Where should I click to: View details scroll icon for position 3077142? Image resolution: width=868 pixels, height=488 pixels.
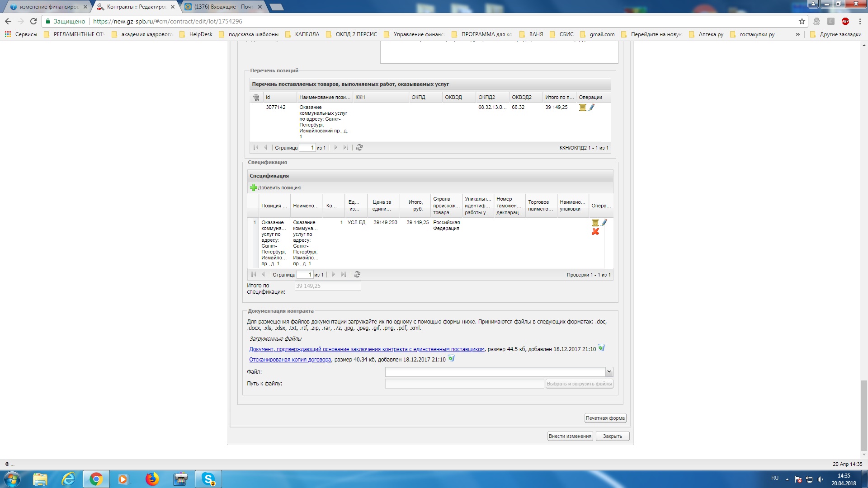click(x=582, y=108)
